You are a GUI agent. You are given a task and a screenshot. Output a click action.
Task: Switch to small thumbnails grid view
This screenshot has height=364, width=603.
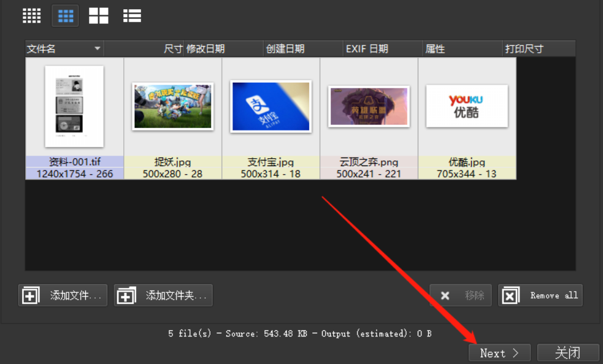31,16
